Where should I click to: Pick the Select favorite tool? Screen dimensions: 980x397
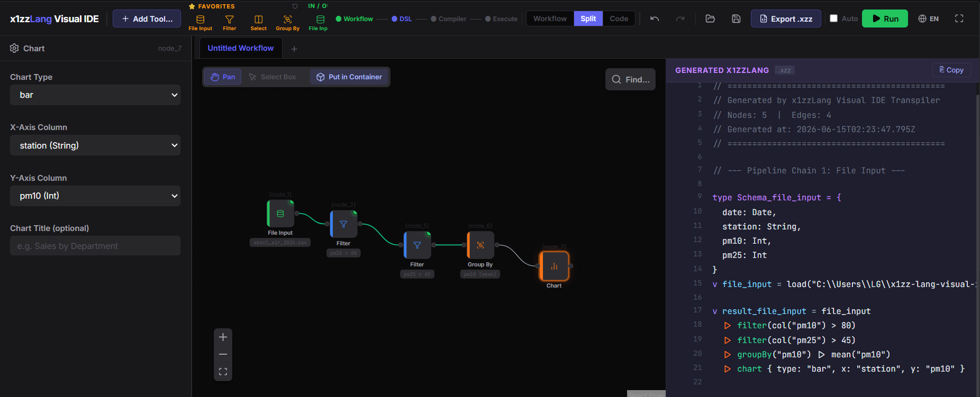[x=258, y=23]
